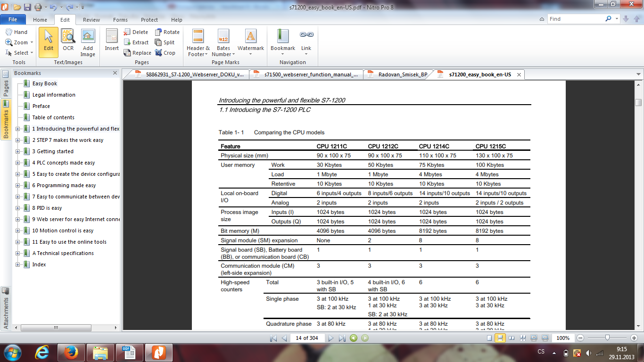Viewport: 644px width, 362px height.
Task: Switch to the Forms ribbon tab
Action: (x=120, y=20)
